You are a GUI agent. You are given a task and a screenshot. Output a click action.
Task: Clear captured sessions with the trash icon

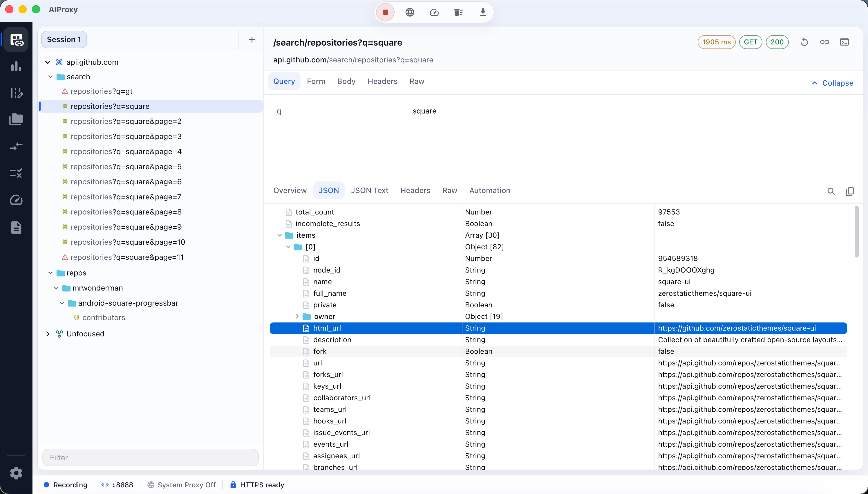tap(458, 12)
